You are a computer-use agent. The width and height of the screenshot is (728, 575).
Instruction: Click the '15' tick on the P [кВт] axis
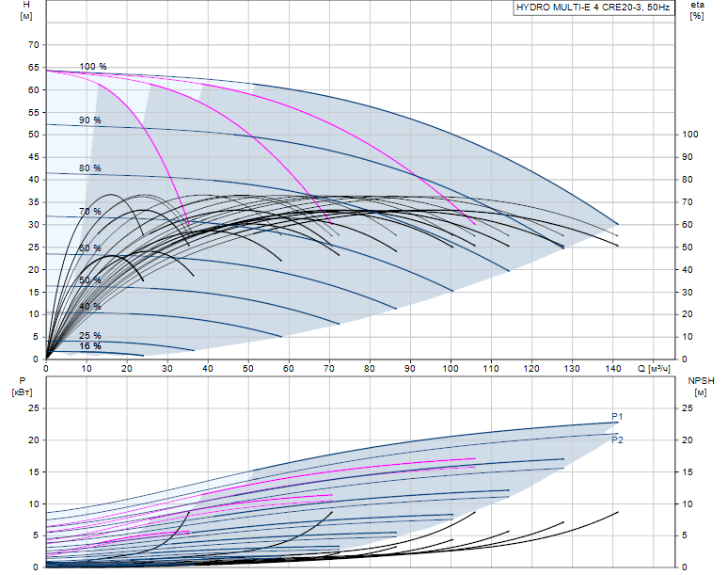[x=34, y=471]
